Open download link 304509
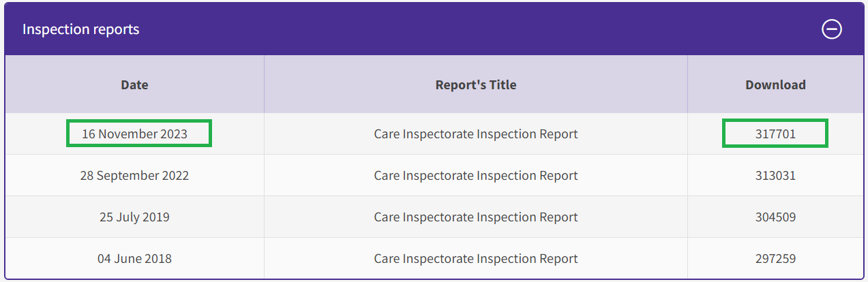 [775, 217]
